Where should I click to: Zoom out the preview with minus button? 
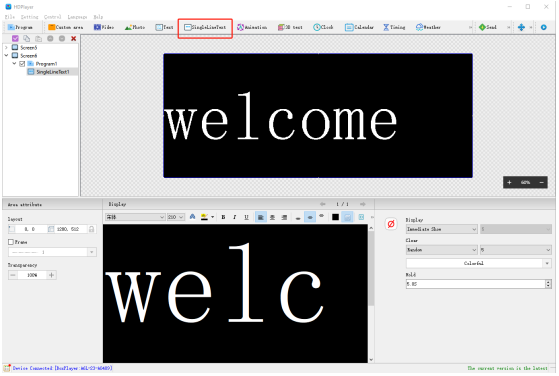pyautogui.click(x=541, y=182)
